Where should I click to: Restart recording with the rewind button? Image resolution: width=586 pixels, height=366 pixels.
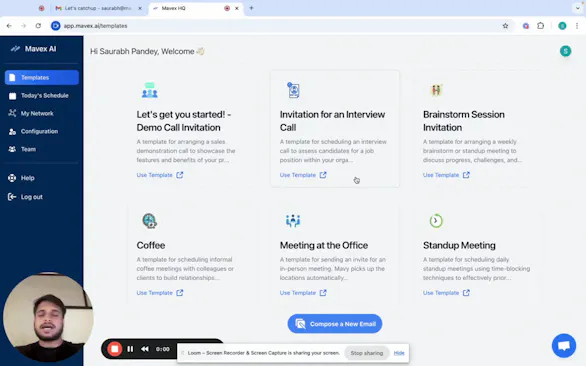(x=145, y=349)
